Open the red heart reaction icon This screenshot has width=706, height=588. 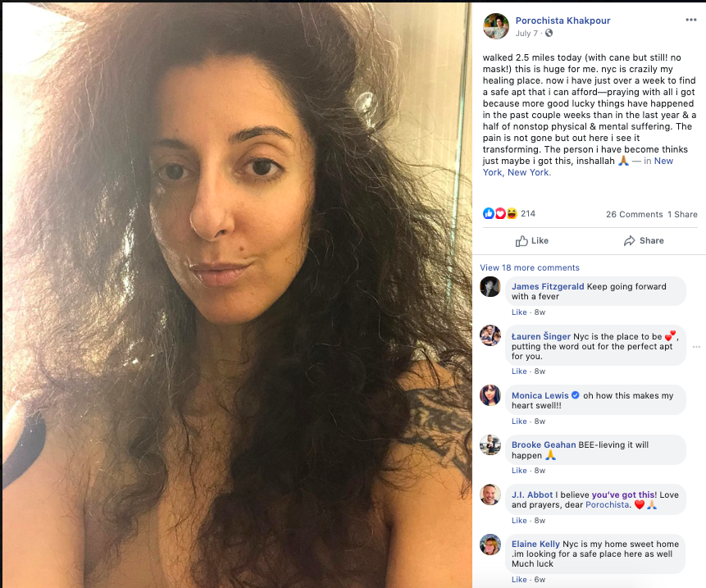click(500, 213)
